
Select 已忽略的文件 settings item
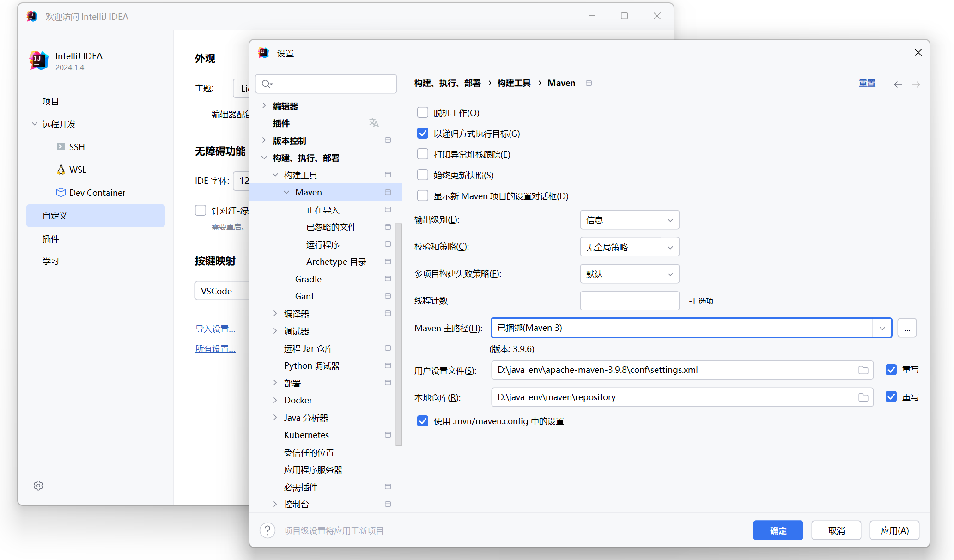tap(331, 227)
